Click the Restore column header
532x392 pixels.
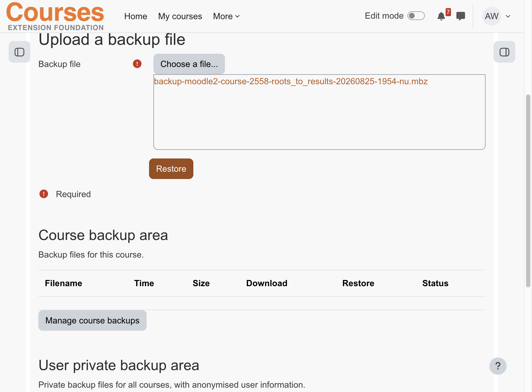click(358, 283)
